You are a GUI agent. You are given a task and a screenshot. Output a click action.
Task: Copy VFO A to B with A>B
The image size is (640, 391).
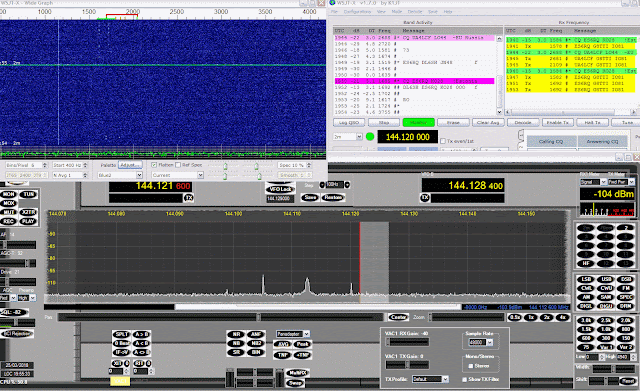141,334
